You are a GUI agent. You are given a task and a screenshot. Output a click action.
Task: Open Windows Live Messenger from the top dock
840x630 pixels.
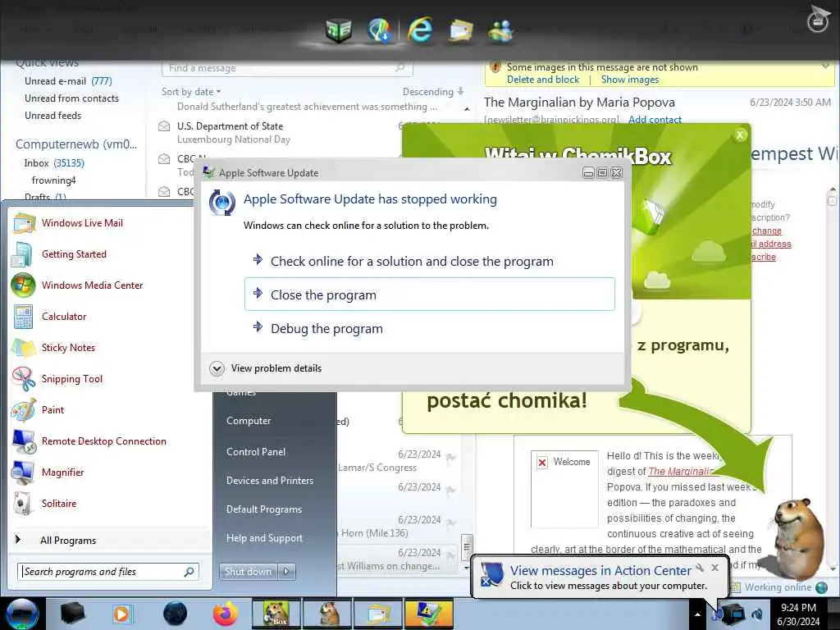(501, 30)
